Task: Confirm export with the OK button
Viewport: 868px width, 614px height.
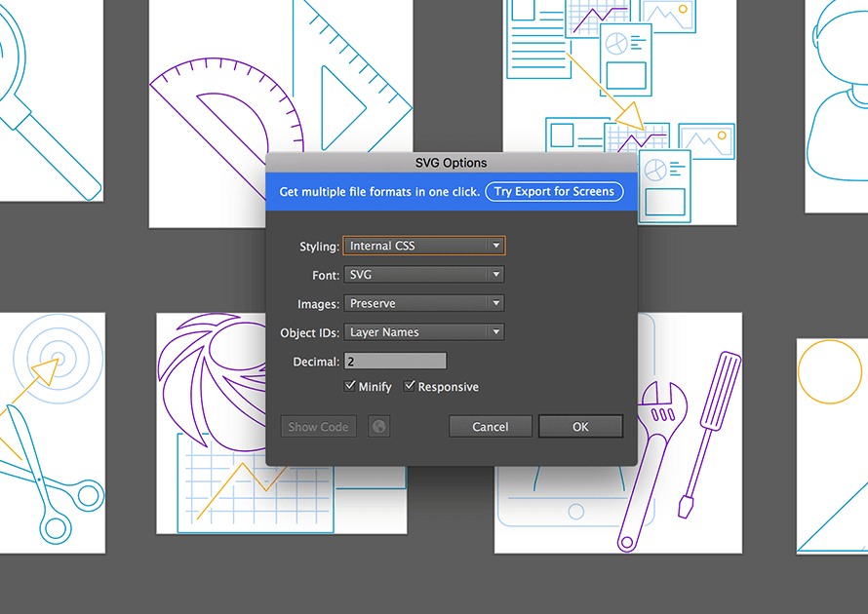Action: tap(580, 426)
